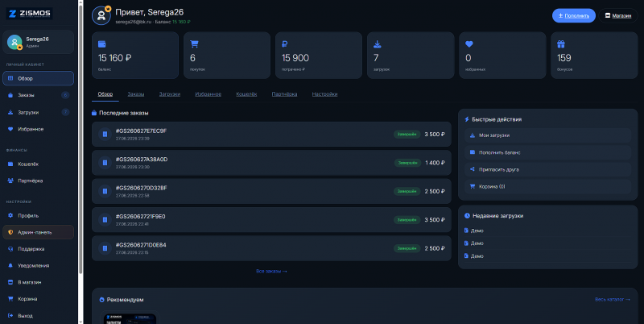The width and height of the screenshot is (644, 324).
Task: Open the Весь каталог link
Action: click(x=613, y=299)
